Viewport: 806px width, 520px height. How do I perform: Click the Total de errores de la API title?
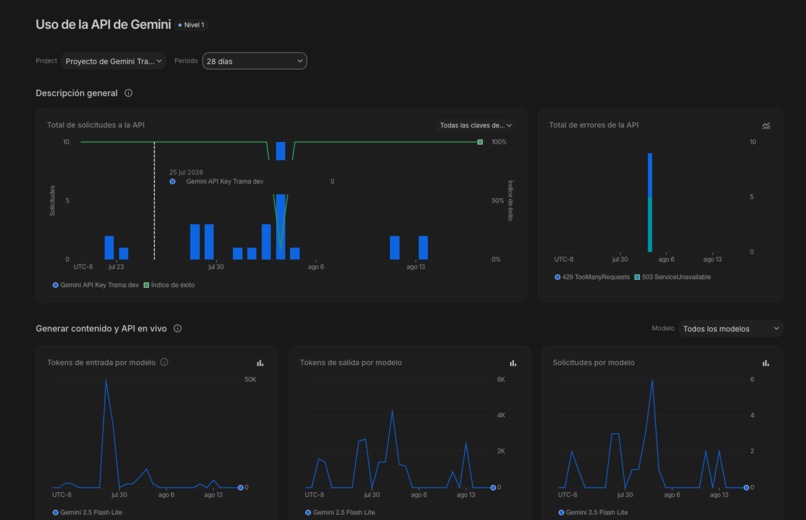(594, 125)
